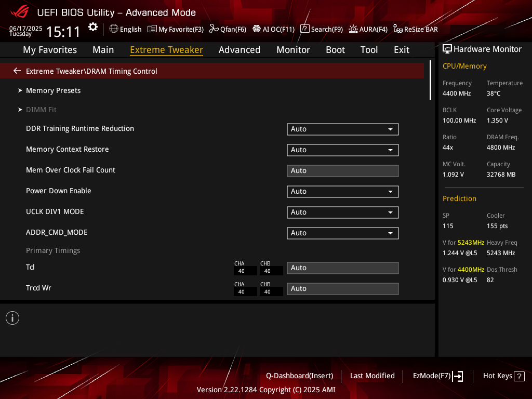Click the Trcd Wr value input field
This screenshot has height=399, width=532.
pyautogui.click(x=343, y=289)
